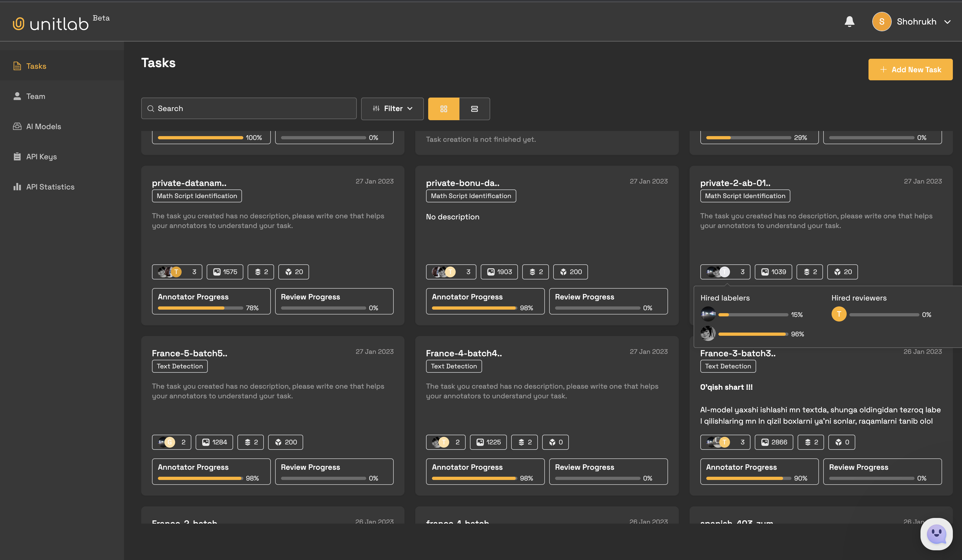This screenshot has height=560, width=962.
Task: Click Text Detection tag on France-3-batch3..
Action: click(x=728, y=366)
